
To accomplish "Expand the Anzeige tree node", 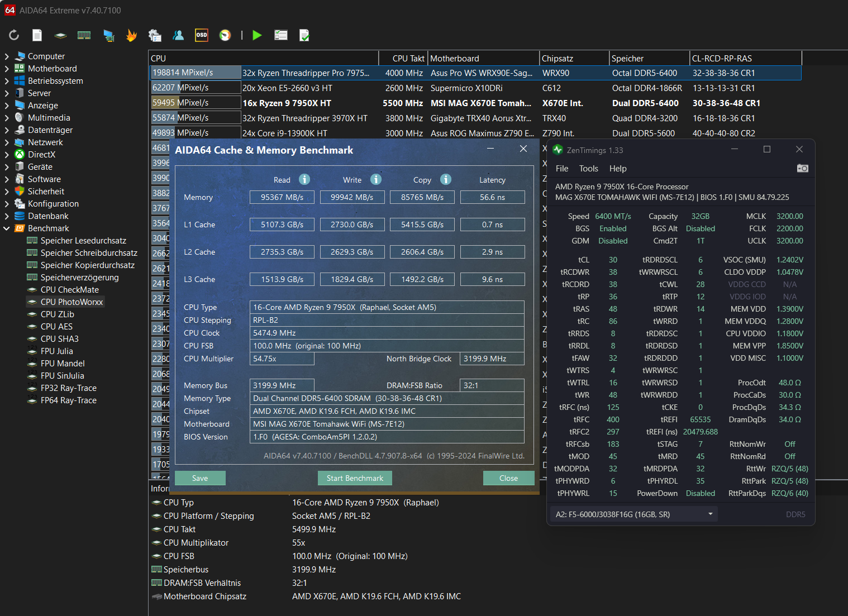I will [7, 106].
